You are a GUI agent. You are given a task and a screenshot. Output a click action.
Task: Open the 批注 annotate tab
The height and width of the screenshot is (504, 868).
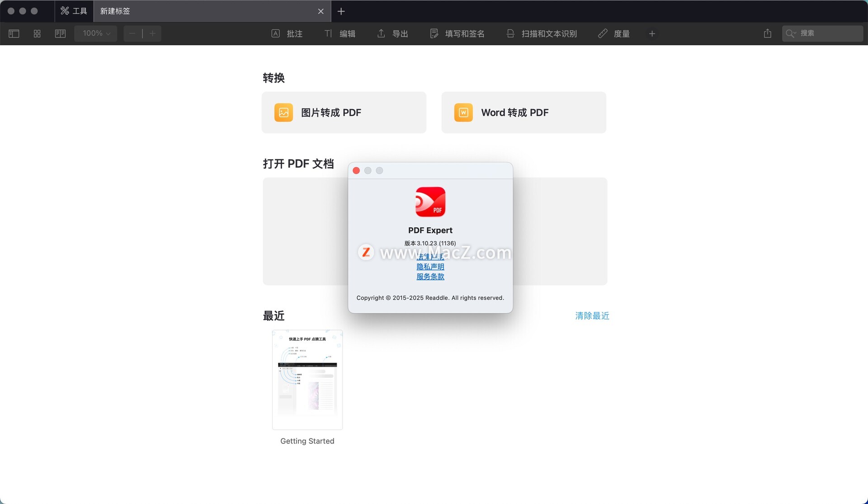pyautogui.click(x=287, y=33)
